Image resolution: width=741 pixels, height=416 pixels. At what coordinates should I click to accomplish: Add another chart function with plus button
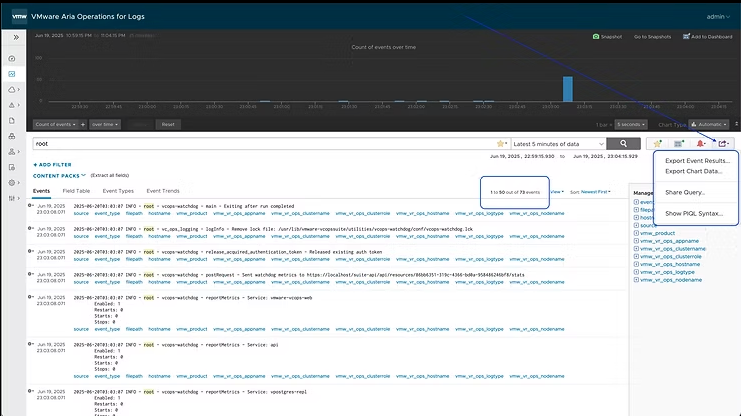point(83,124)
